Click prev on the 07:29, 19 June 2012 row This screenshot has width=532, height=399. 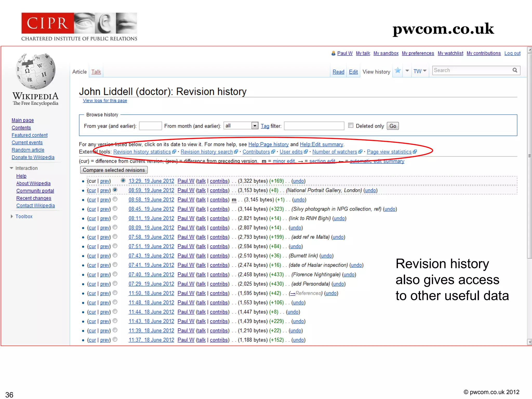105,284
